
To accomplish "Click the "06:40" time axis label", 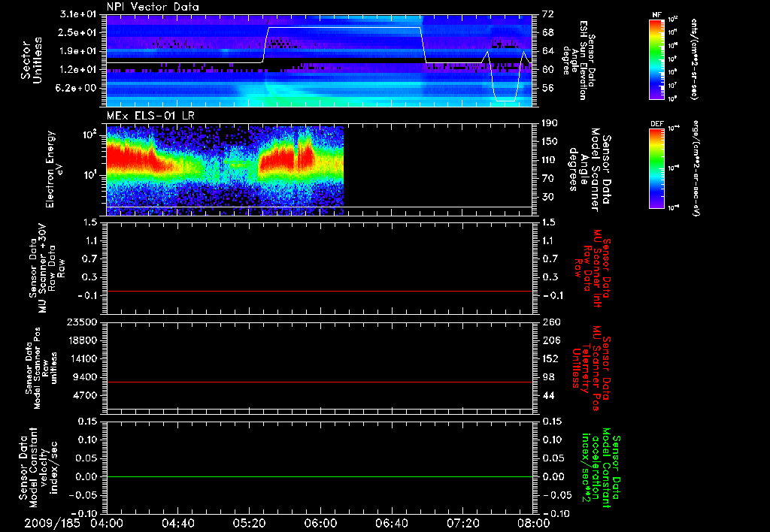I will tap(392, 523).
